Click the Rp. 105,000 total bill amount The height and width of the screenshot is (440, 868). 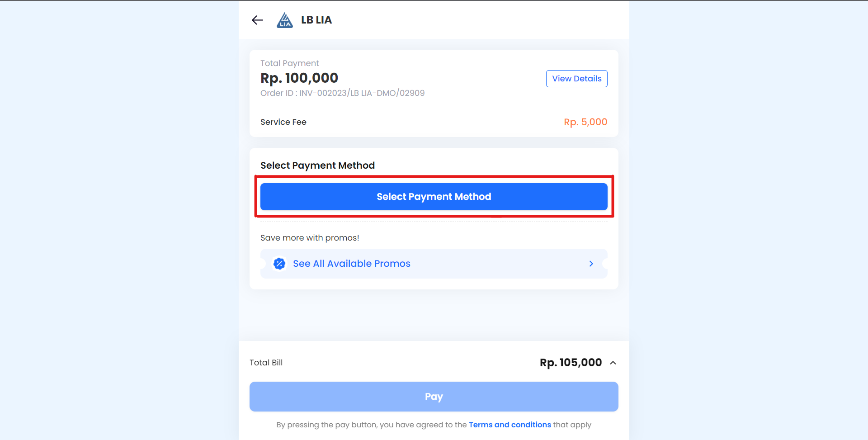coord(571,363)
